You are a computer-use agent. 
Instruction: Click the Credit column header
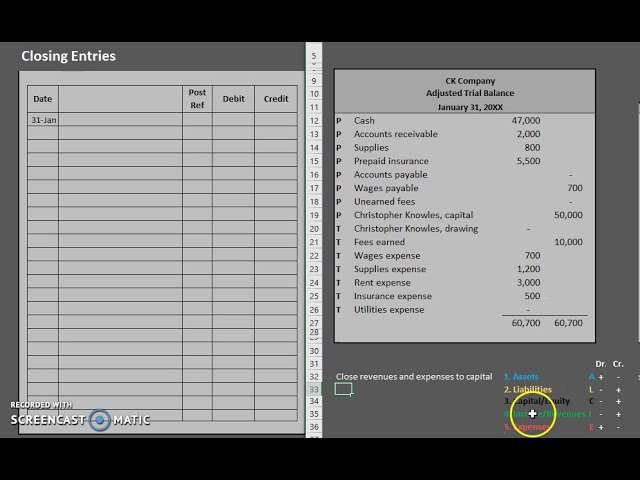tap(276, 99)
